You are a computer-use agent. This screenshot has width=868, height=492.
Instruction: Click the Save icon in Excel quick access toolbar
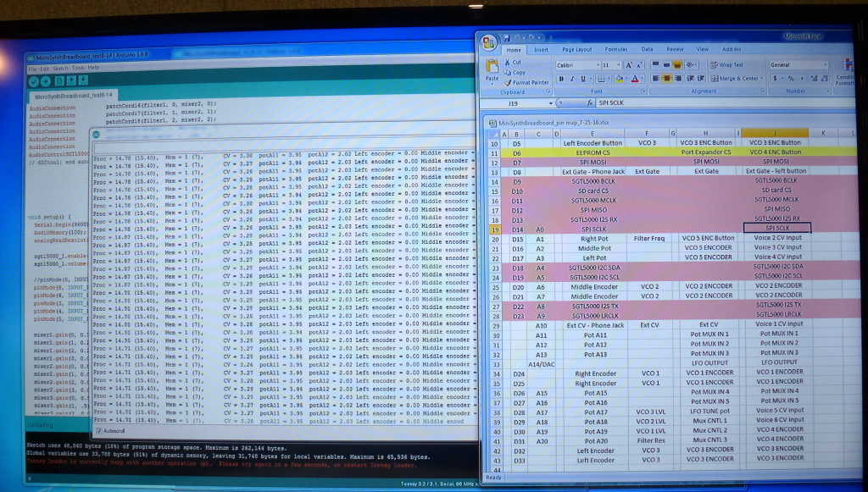pyautogui.click(x=506, y=37)
